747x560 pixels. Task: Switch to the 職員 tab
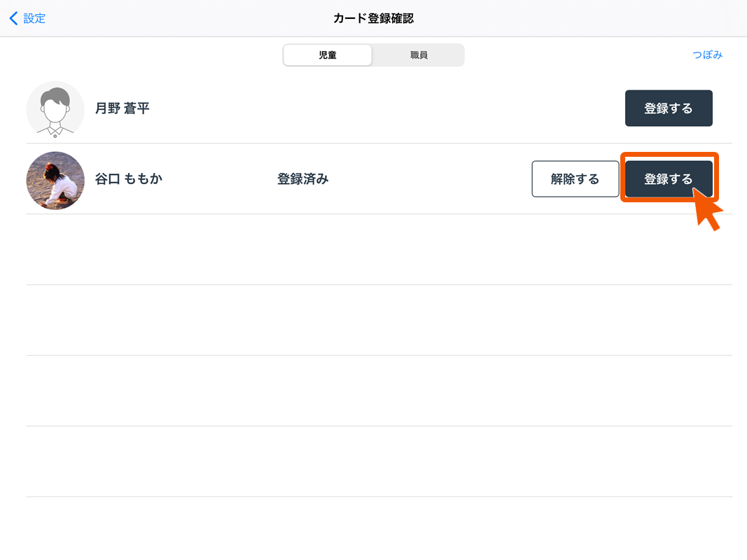(419, 55)
